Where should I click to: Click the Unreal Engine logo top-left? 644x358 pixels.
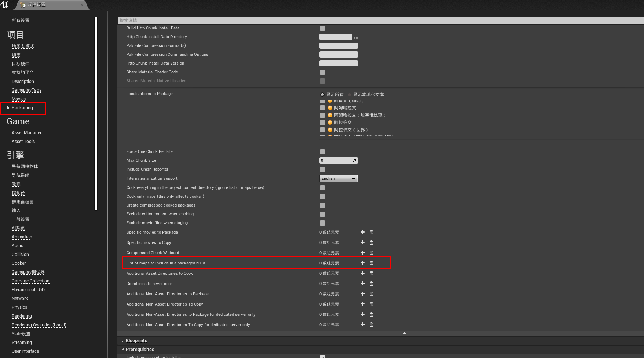coord(4,5)
